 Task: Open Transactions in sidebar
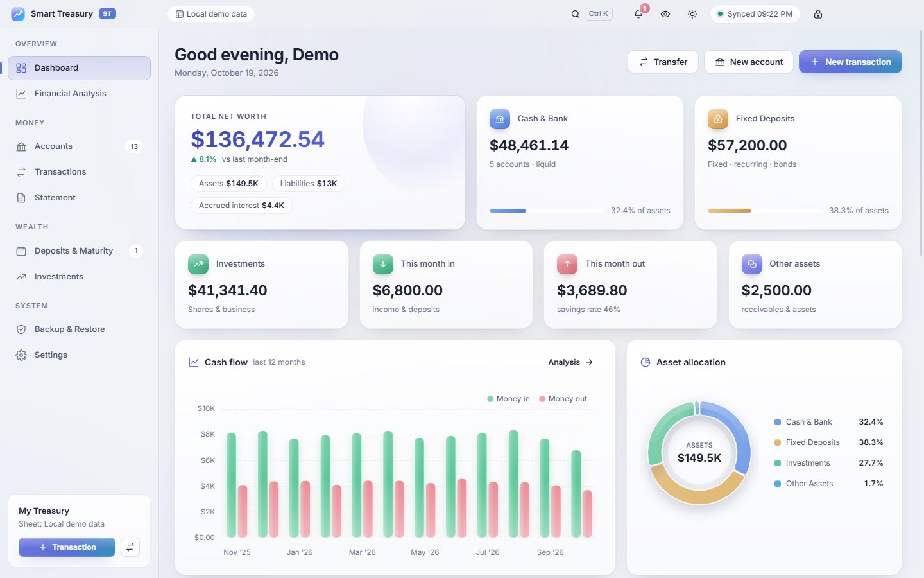(79, 172)
